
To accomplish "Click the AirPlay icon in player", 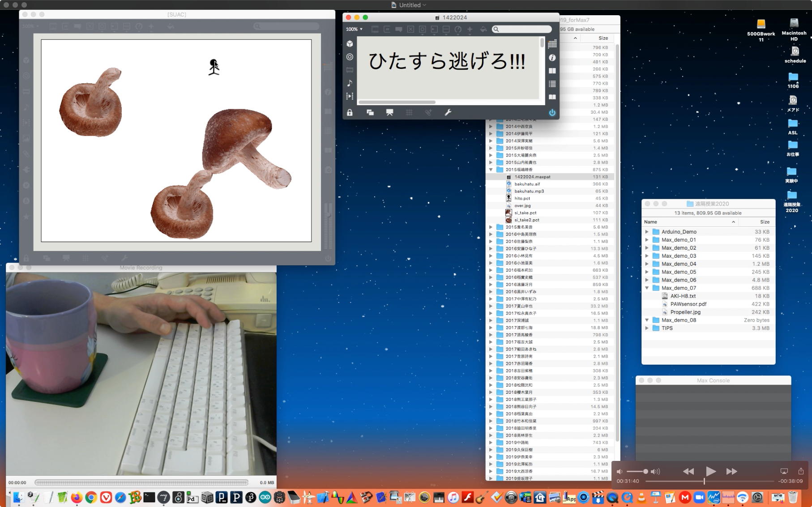I will point(784,471).
